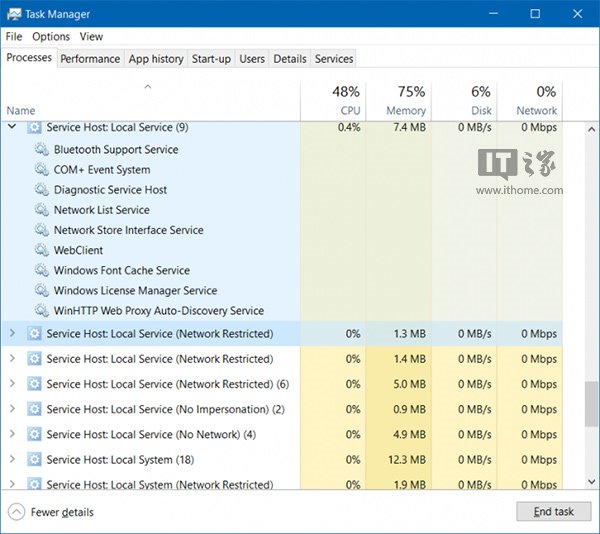Open the Options menu
The image size is (600, 534).
click(51, 36)
